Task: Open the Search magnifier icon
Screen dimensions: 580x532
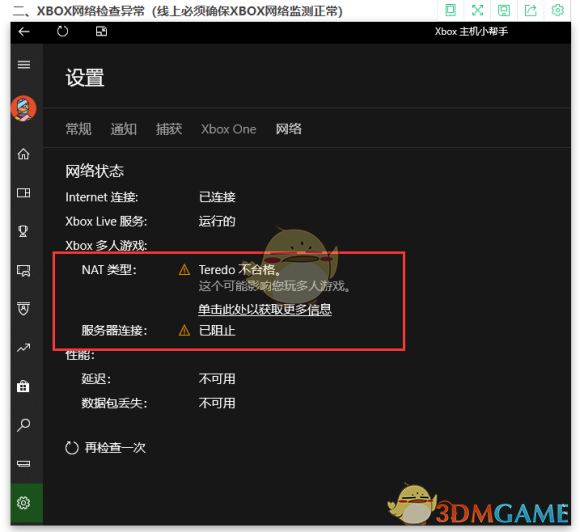Action: pos(24,425)
